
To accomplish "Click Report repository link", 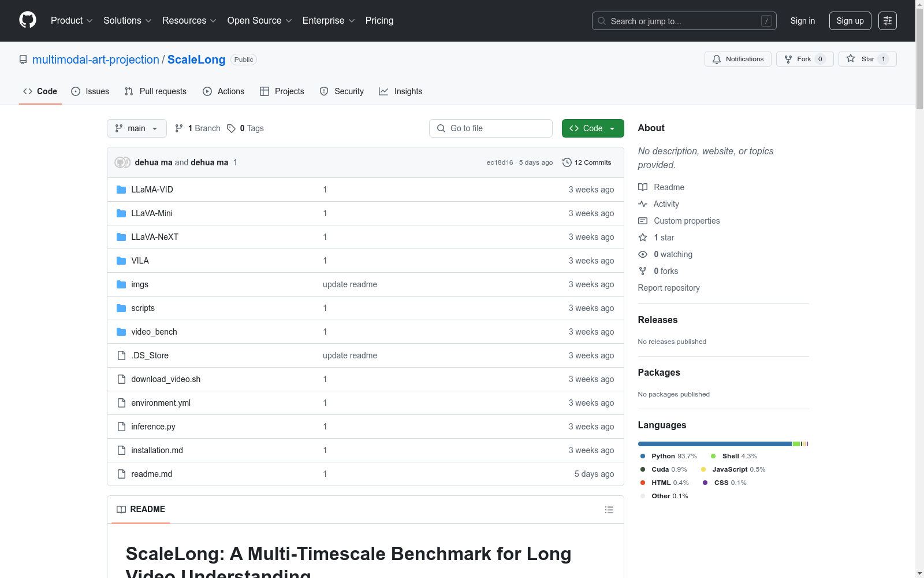I will [x=669, y=288].
